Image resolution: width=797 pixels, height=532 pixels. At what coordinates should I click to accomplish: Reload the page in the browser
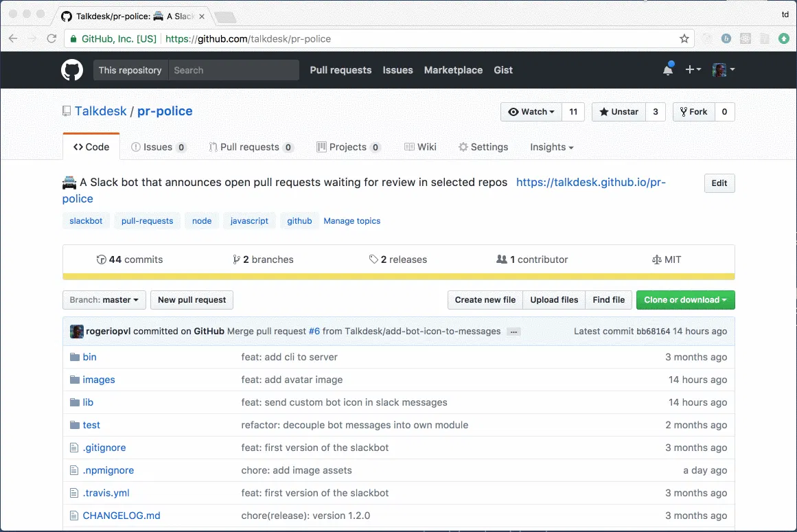point(51,38)
